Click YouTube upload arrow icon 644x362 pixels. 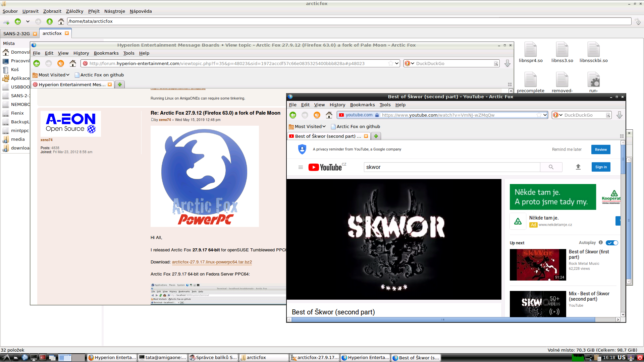[578, 167]
